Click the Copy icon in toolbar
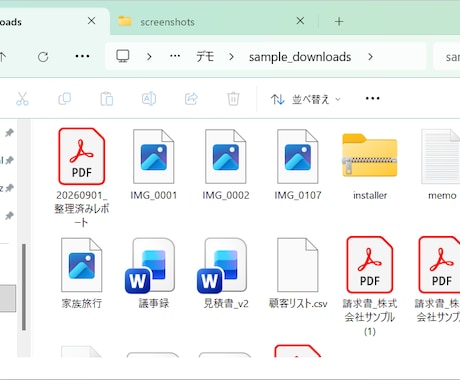The height and width of the screenshot is (380, 460). click(64, 99)
